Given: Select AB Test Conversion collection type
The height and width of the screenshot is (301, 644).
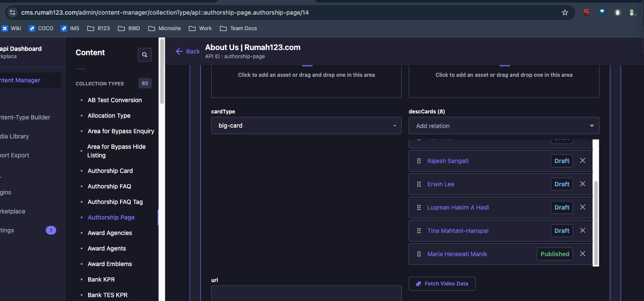Looking at the screenshot, I should [114, 100].
